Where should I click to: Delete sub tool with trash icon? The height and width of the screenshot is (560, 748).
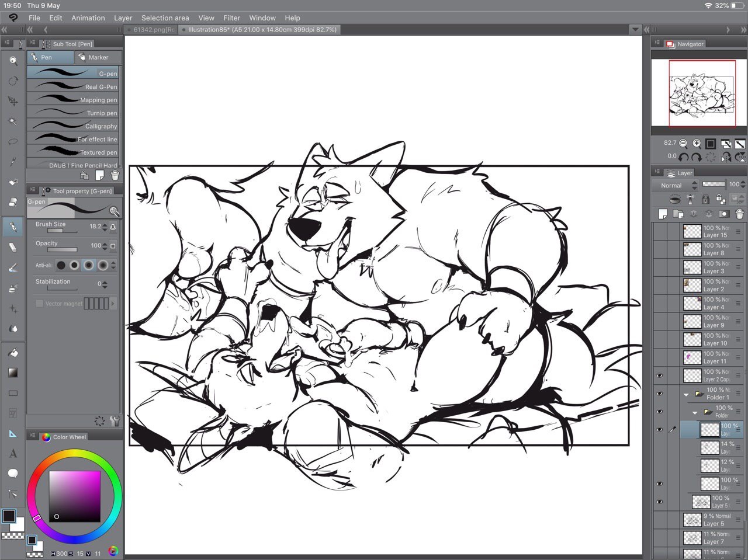pos(115,175)
